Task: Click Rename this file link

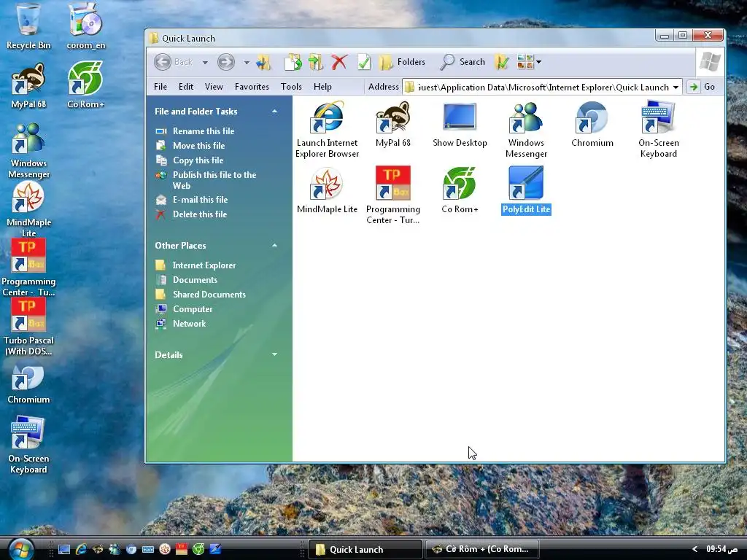Action: pyautogui.click(x=204, y=131)
